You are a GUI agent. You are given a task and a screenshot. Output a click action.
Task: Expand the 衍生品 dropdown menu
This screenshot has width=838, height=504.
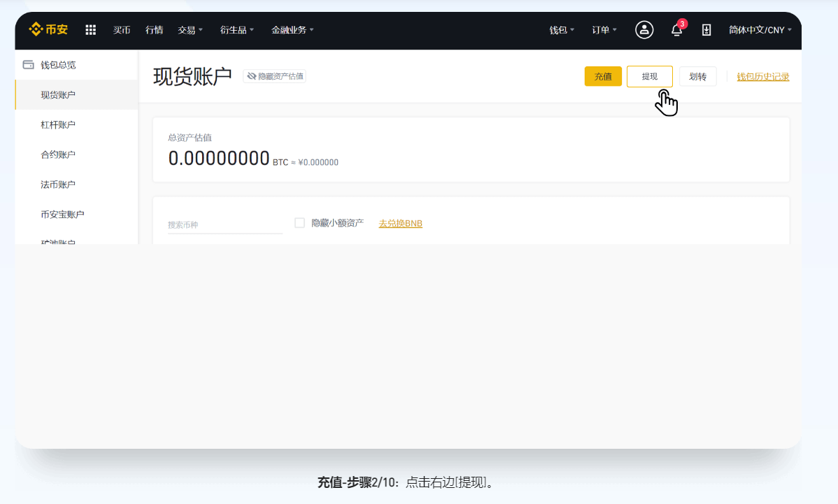pos(237,30)
